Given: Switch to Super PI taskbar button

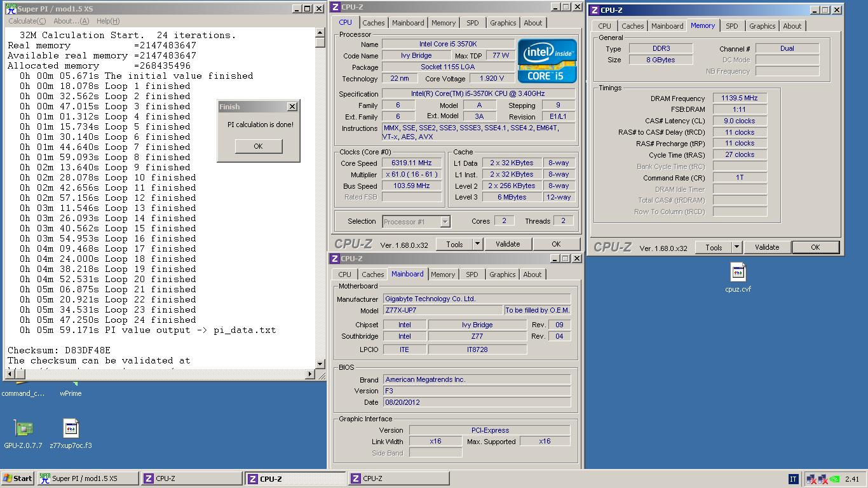Looking at the screenshot, I should coord(88,478).
